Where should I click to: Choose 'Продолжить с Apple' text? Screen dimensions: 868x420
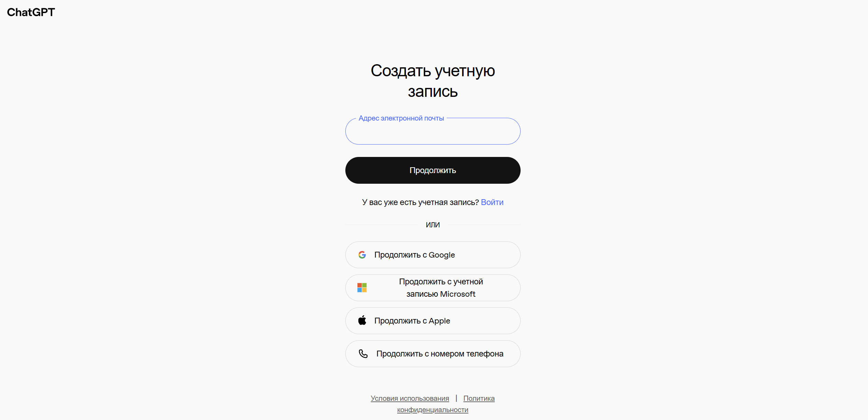412,321
